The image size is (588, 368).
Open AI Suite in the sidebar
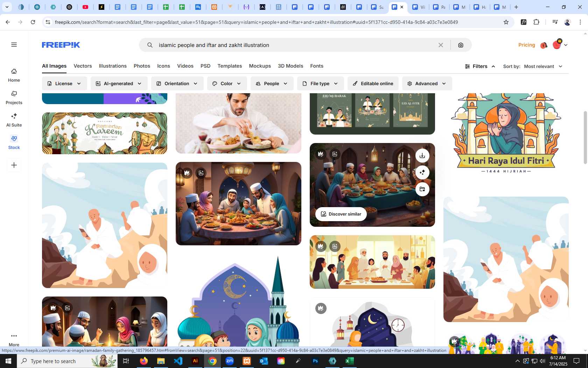pos(14,120)
